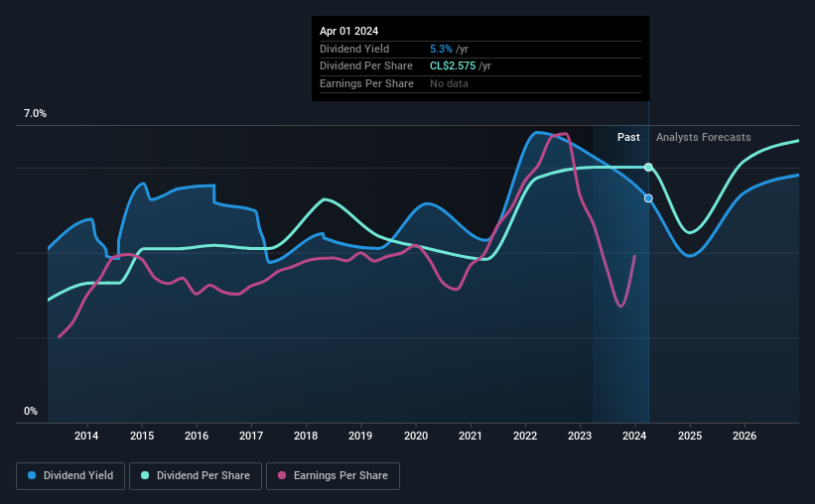The width and height of the screenshot is (815, 504).
Task: Toggle the Earnings Per Share legend button
Action: pyautogui.click(x=333, y=476)
